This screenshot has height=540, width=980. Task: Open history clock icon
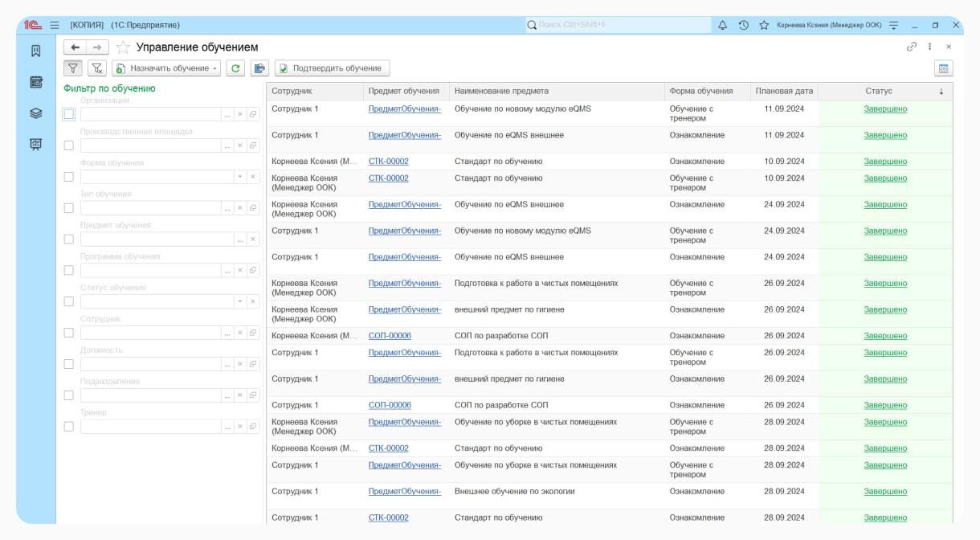pos(744,25)
